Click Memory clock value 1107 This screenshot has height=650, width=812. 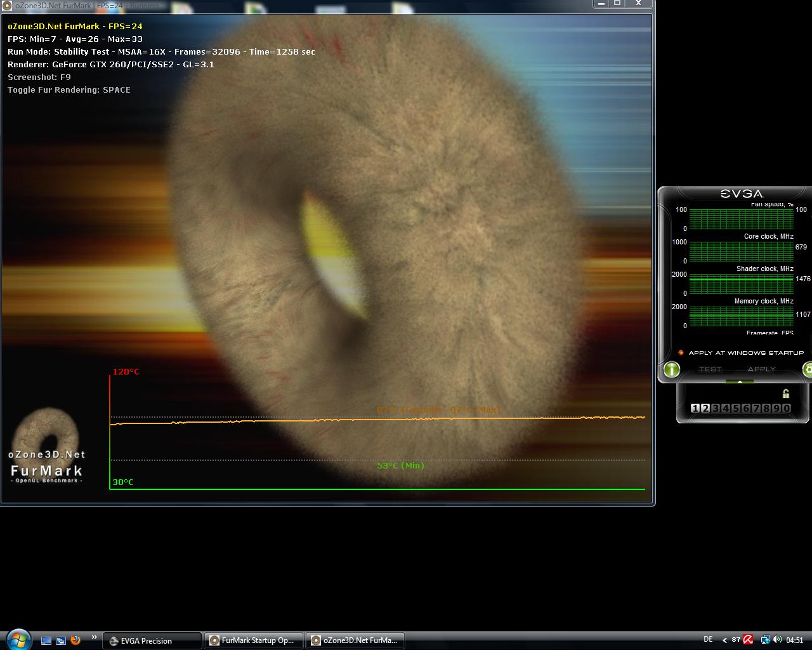[x=802, y=314]
